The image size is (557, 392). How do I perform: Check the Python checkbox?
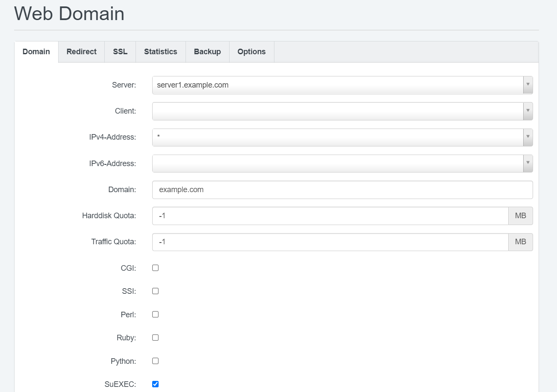tap(155, 361)
